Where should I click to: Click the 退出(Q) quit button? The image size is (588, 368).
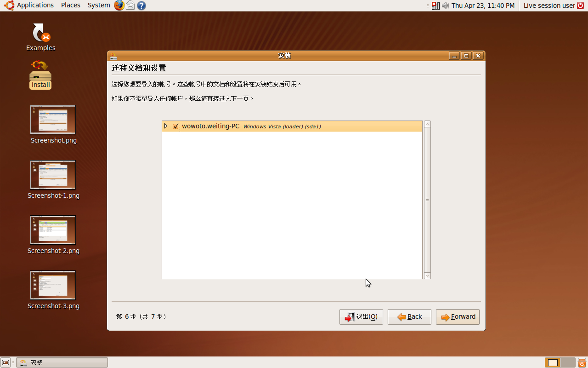coord(361,317)
